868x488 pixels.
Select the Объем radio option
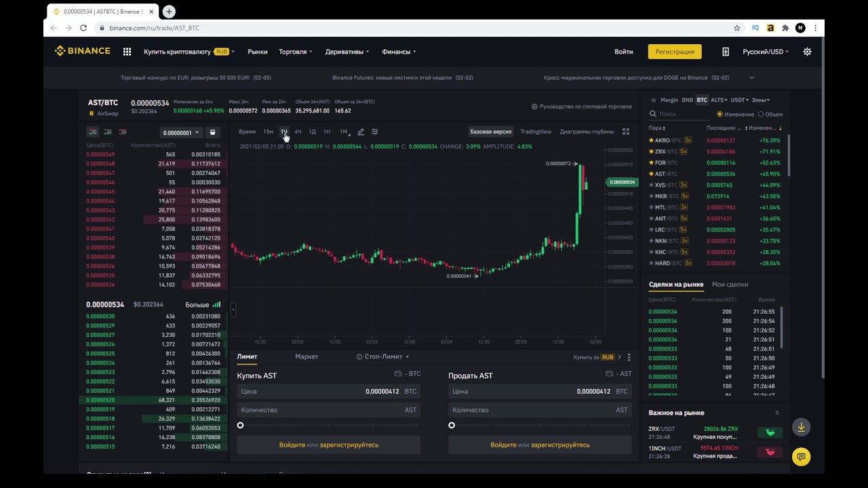[x=770, y=114]
